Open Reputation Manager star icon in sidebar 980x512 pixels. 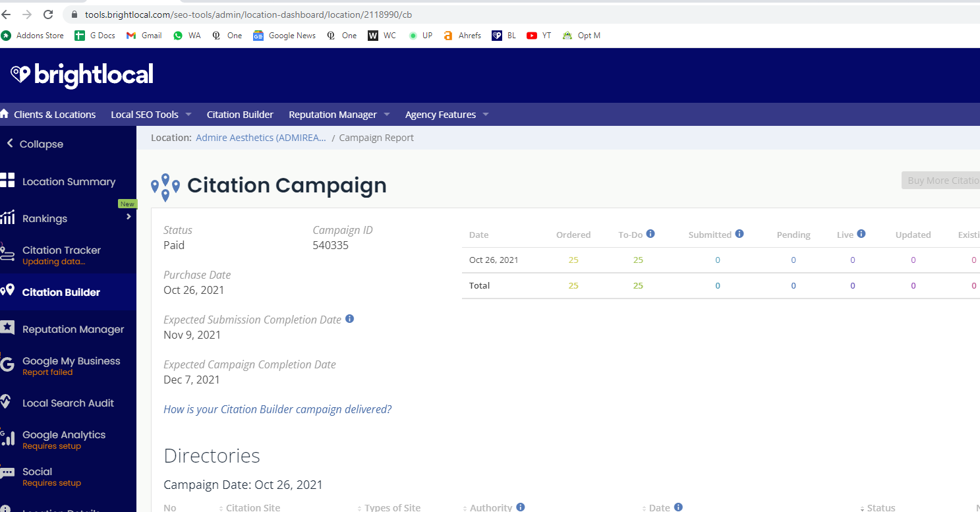(7, 328)
